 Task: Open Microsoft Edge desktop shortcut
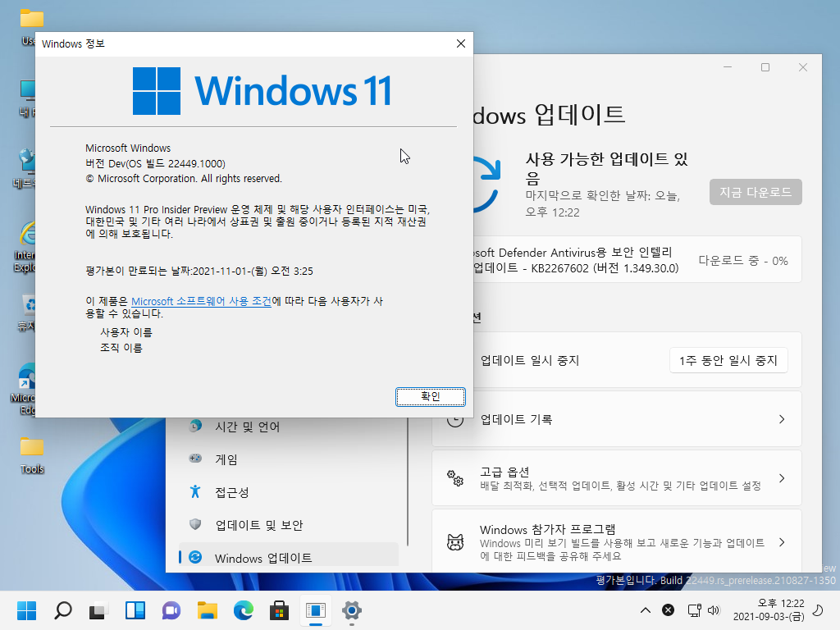point(23,390)
